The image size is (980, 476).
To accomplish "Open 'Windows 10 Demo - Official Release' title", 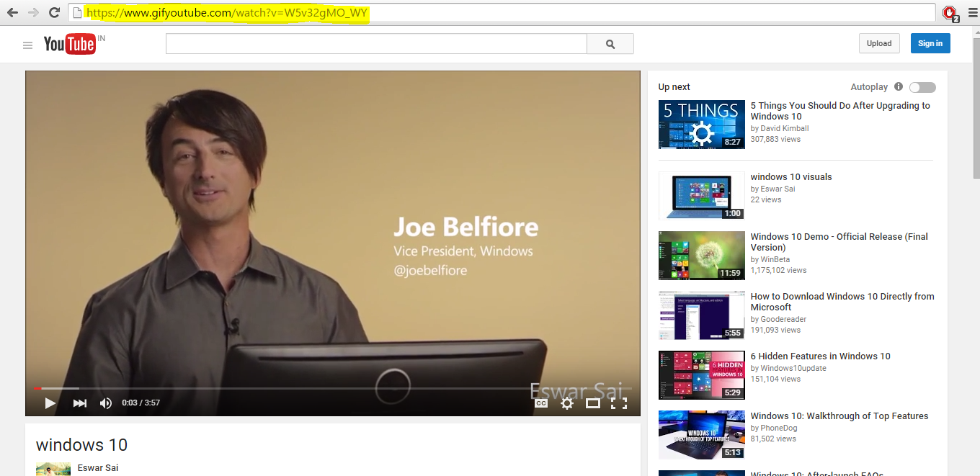I will coord(839,242).
